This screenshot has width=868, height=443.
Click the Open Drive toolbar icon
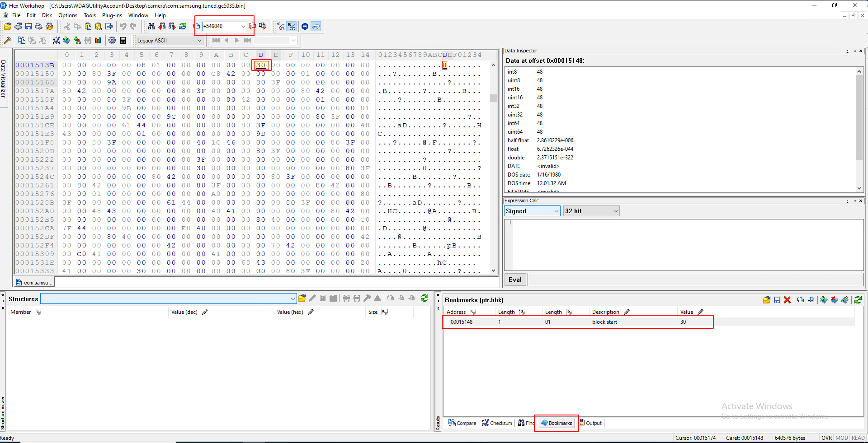[18, 26]
